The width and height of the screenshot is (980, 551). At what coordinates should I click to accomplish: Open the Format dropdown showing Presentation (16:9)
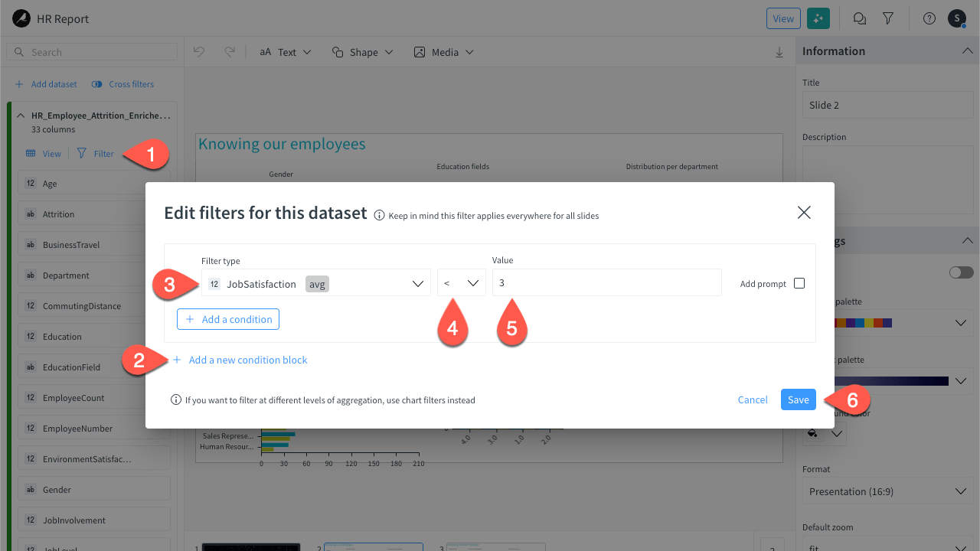coord(887,491)
